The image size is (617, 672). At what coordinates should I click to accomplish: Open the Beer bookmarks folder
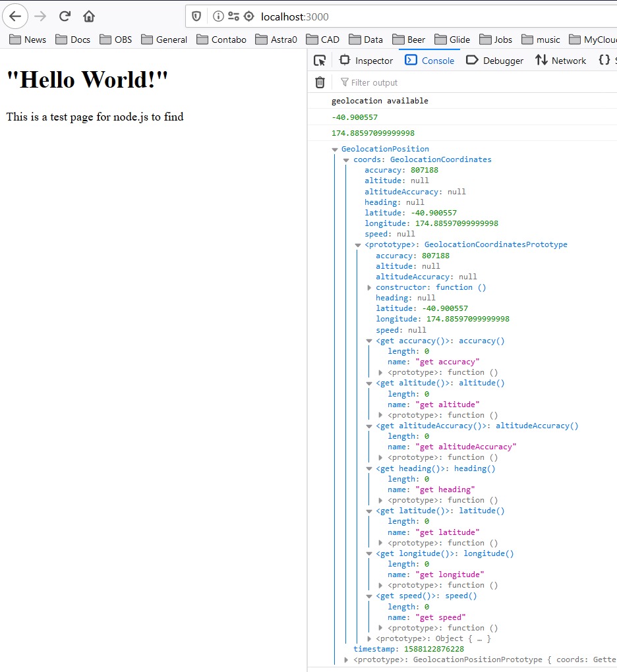coord(409,40)
